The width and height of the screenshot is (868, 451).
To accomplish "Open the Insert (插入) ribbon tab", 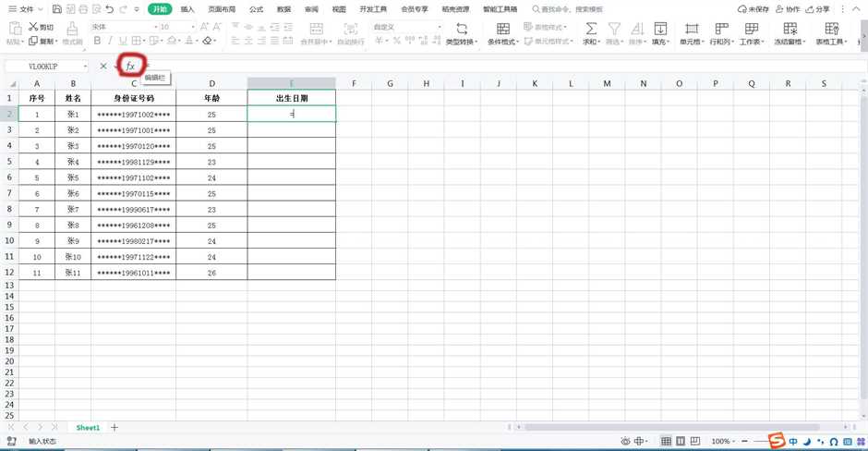I will coord(187,9).
